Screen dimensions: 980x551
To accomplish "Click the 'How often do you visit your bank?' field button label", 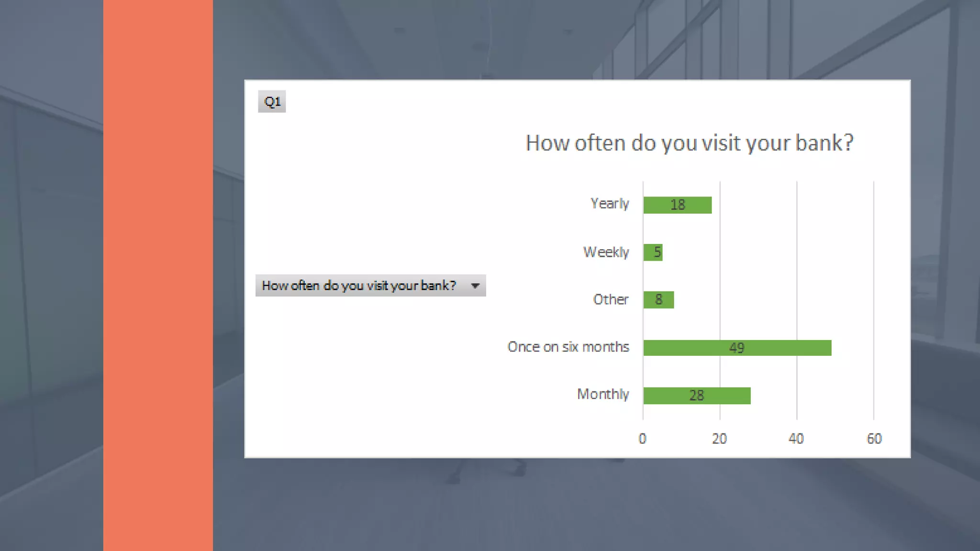I will tap(359, 286).
